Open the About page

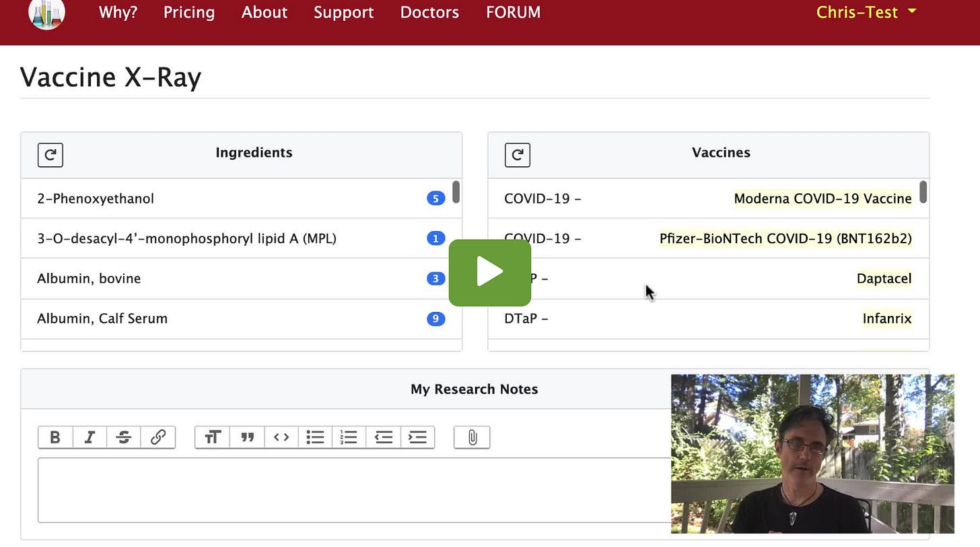coord(265,12)
